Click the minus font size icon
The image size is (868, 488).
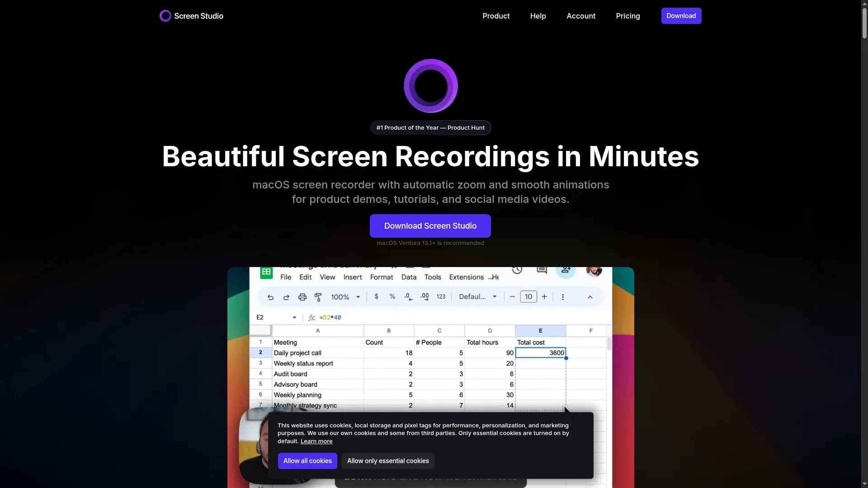tap(512, 296)
